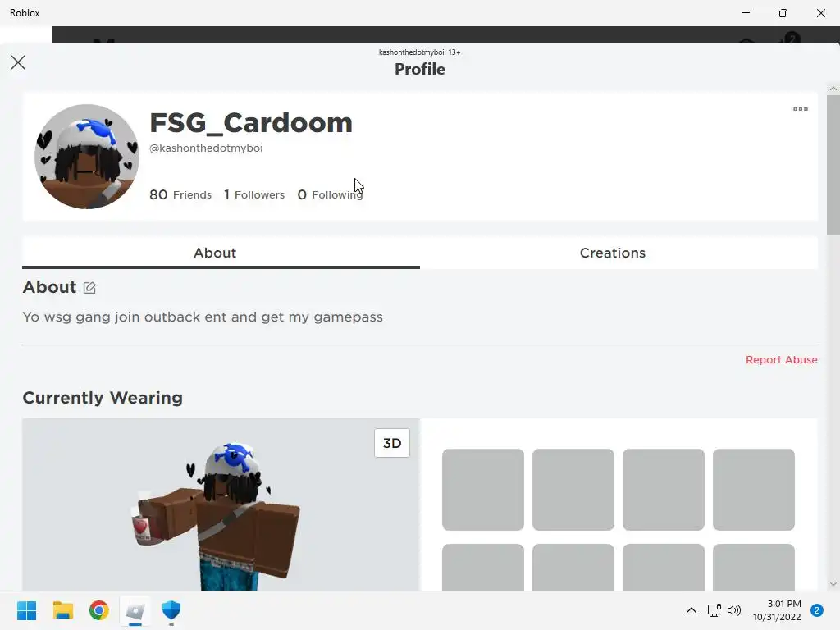Select the last item tile in first wearing row

point(753,490)
